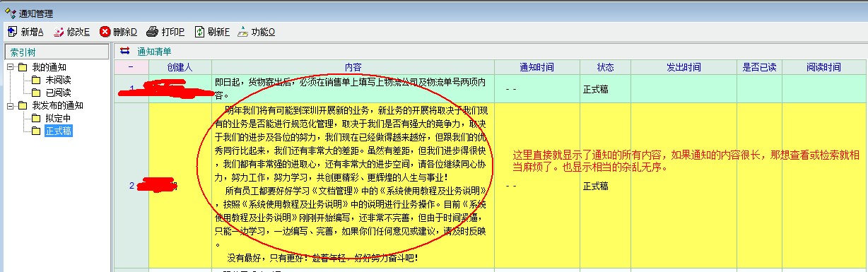Click the 通知清单 panel header icon

coord(125,51)
